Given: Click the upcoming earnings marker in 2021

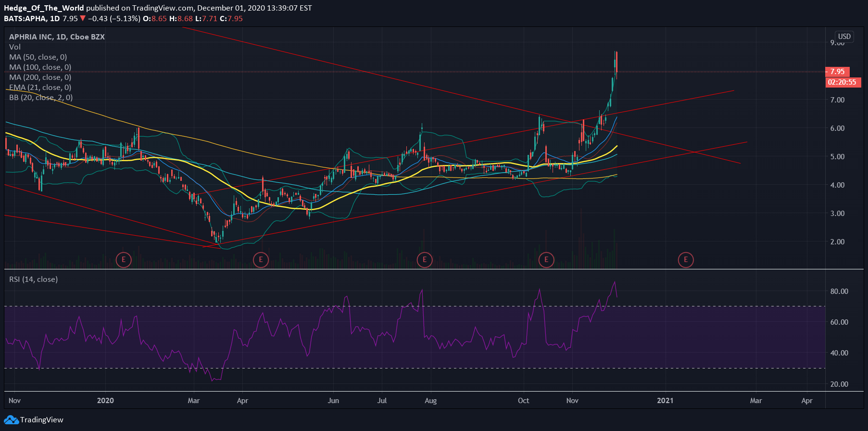Looking at the screenshot, I should click(686, 260).
